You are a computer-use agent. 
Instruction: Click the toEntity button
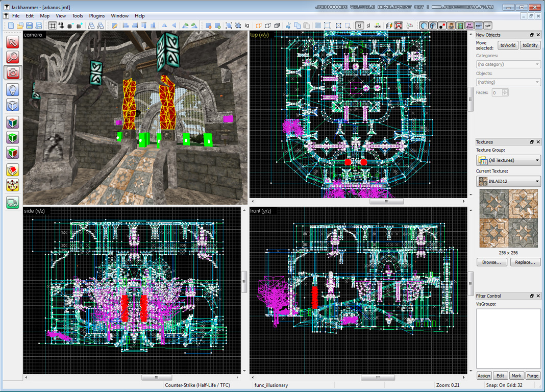pyautogui.click(x=530, y=45)
